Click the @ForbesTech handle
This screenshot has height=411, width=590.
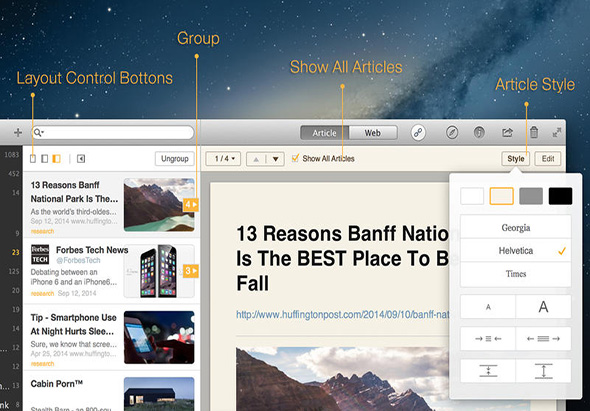coord(78,260)
